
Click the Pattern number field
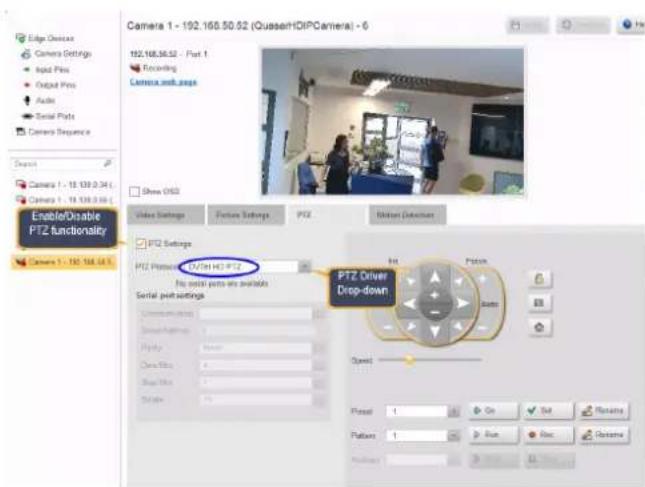pos(416,435)
